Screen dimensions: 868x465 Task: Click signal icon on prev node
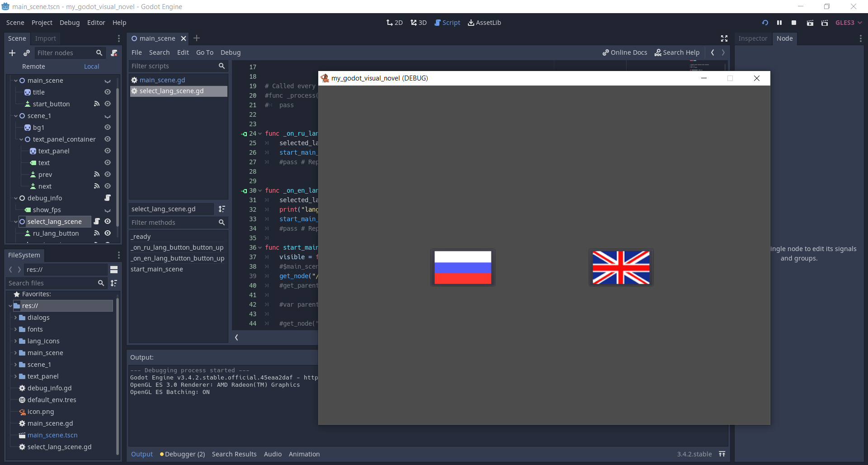(96, 175)
